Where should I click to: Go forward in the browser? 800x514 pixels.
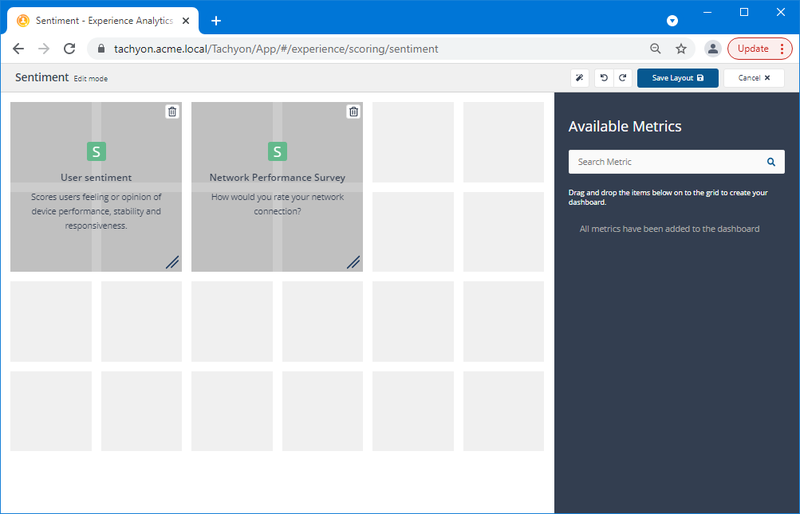44,49
